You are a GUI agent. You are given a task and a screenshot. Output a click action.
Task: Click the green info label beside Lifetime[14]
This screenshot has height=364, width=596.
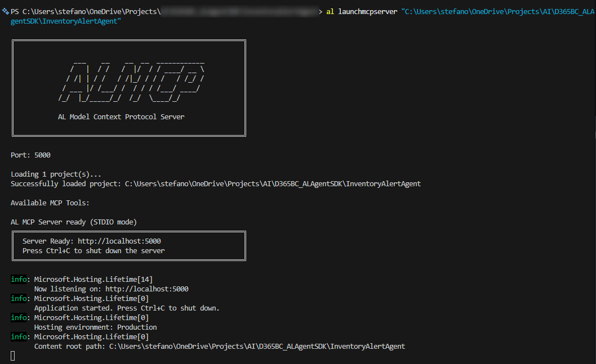19,279
